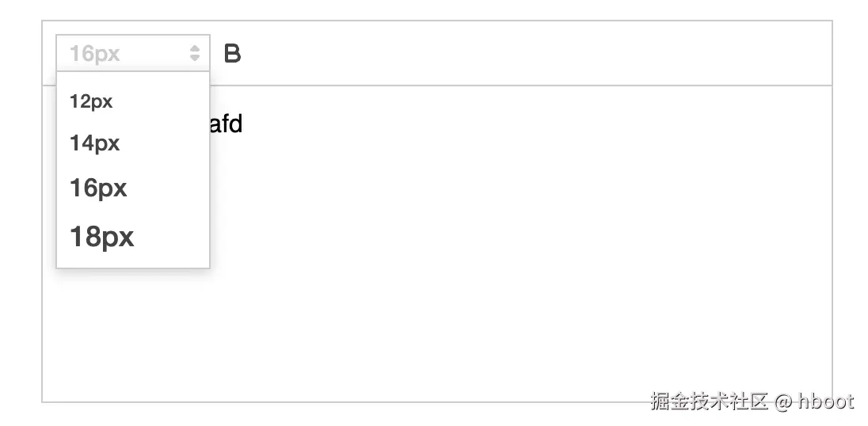Viewport: 868px width, 426px height.
Task: Click the font size picker's up-down arrows
Action: (x=195, y=54)
